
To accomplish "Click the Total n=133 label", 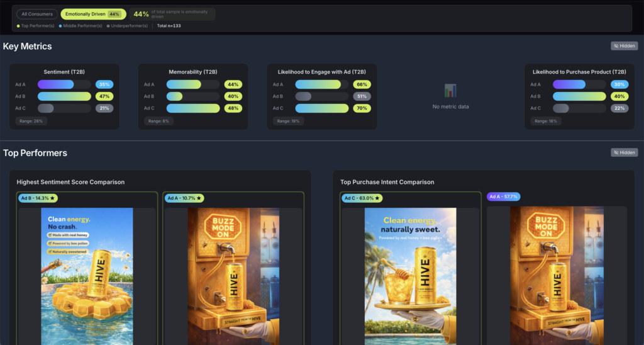I will pyautogui.click(x=169, y=26).
